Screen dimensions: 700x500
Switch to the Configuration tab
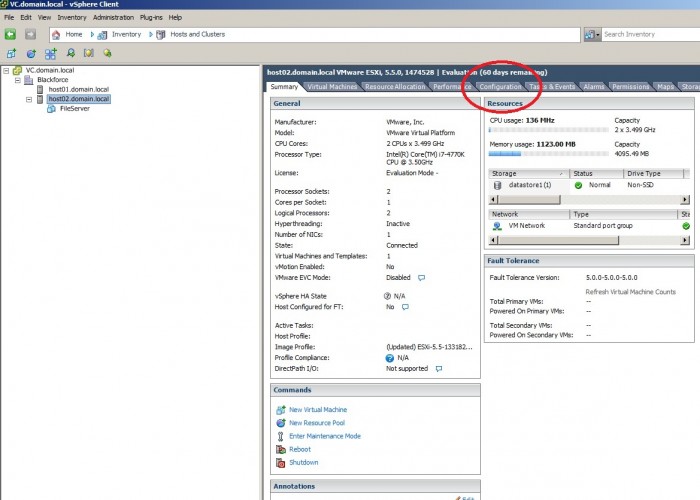click(x=500, y=87)
